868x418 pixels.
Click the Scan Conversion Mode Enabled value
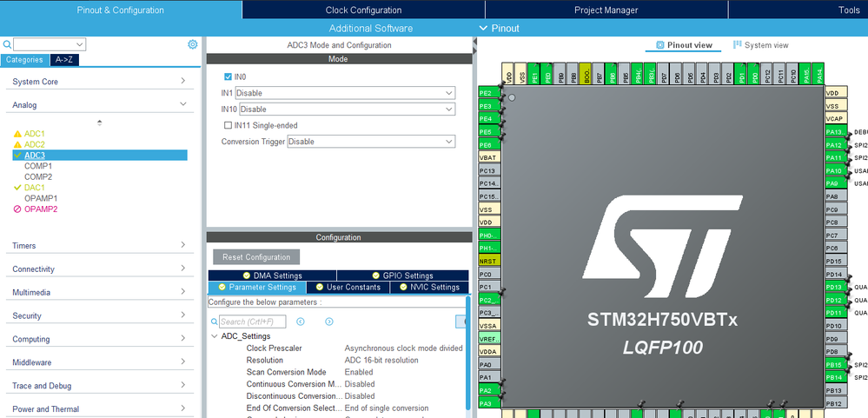point(359,372)
